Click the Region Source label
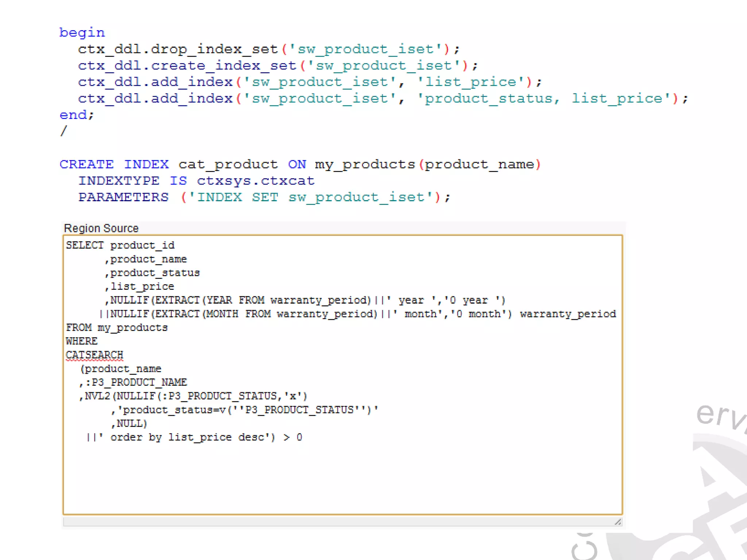The image size is (747, 560). [101, 228]
